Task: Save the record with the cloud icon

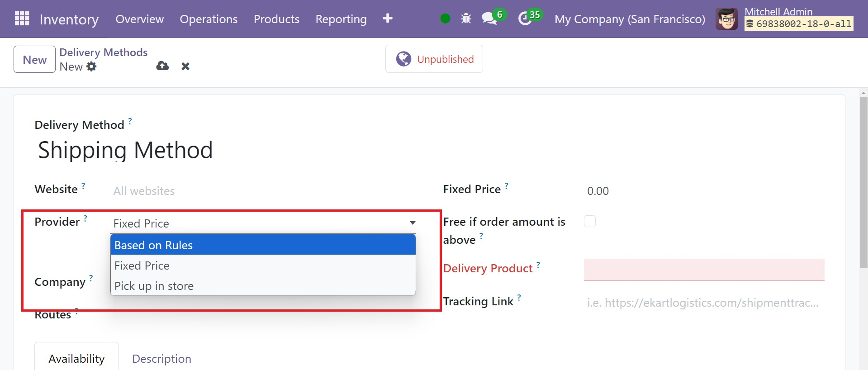Action: tap(162, 66)
